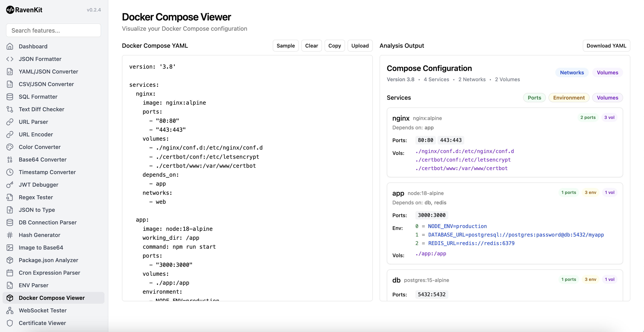Click the Upload button
Screen dimensions: 644x332
click(x=360, y=46)
